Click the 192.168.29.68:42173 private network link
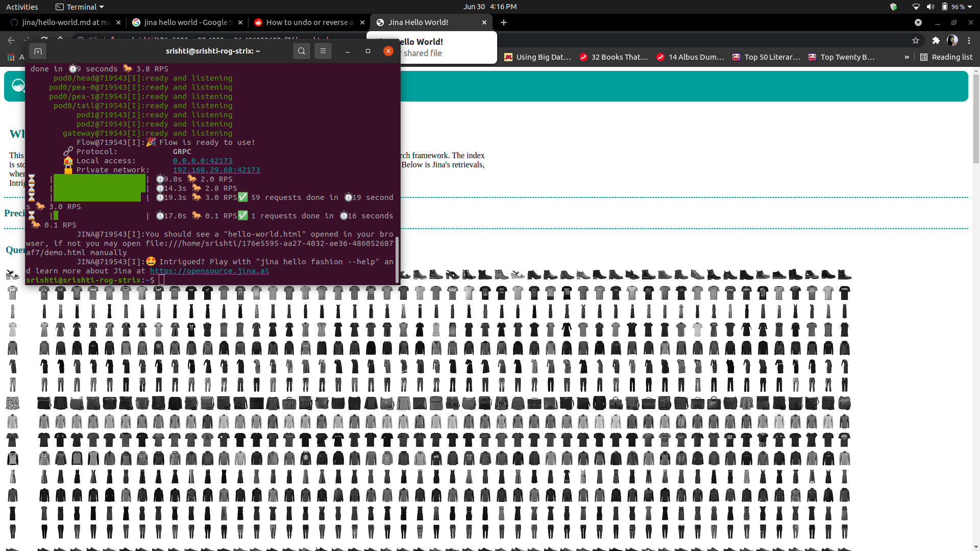This screenshot has height=551, width=980. [x=216, y=170]
